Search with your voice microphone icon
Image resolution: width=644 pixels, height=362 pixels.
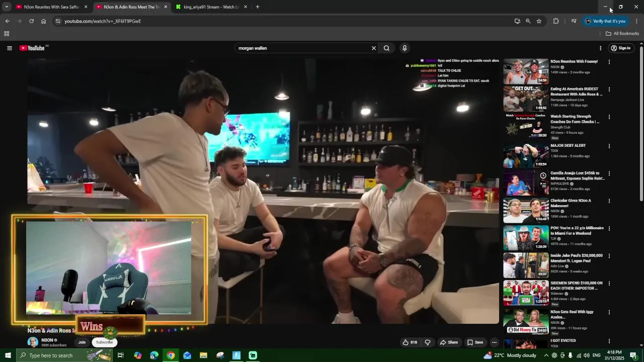tap(405, 48)
